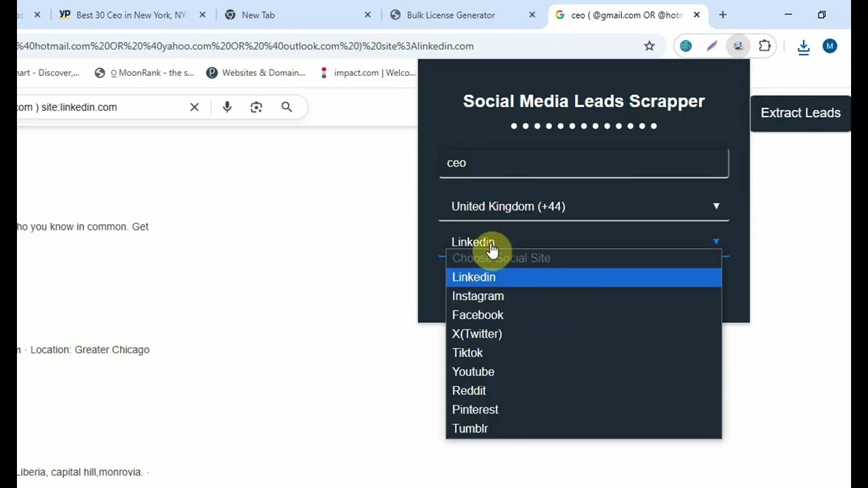Switch to the Bulk License Generator tab
The image size is (868, 488).
click(464, 15)
